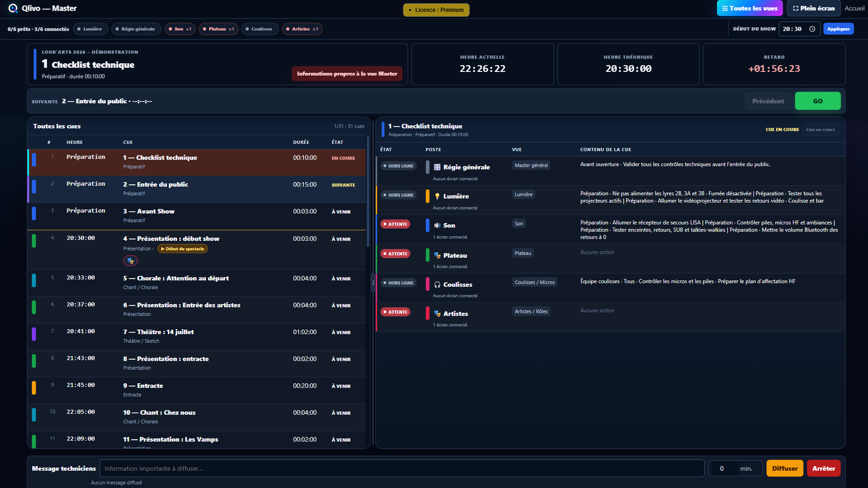Image resolution: width=868 pixels, height=488 pixels.
Task: Click the Coulisses / Micros view tag
Action: (x=534, y=282)
